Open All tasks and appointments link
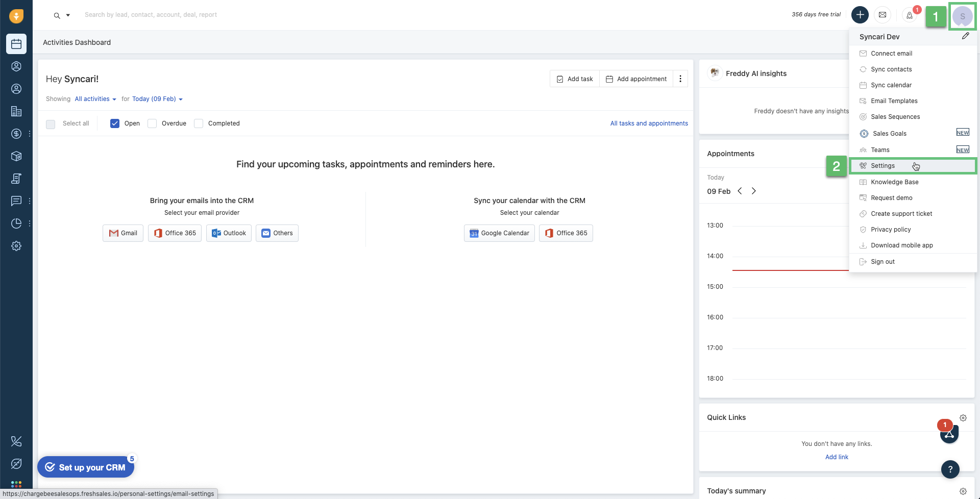 [649, 123]
